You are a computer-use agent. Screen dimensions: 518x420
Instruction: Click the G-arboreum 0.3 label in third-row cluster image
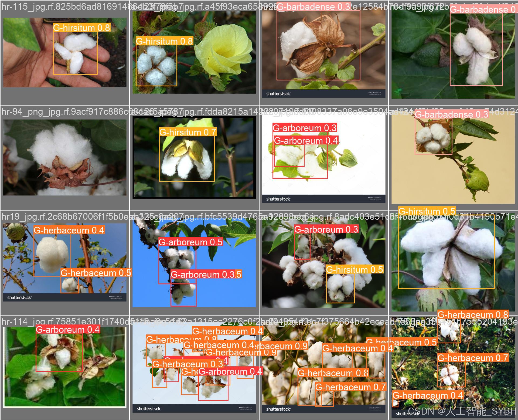[x=326, y=229]
